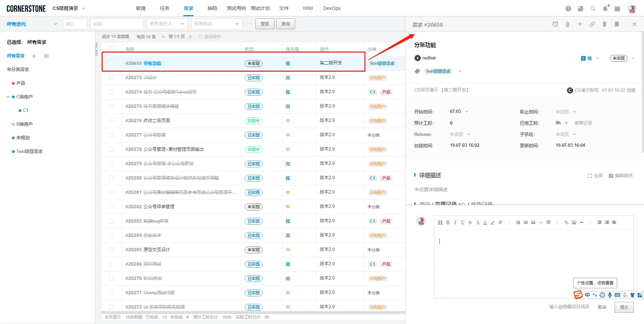Select the copy requirement document icon

coord(617,24)
